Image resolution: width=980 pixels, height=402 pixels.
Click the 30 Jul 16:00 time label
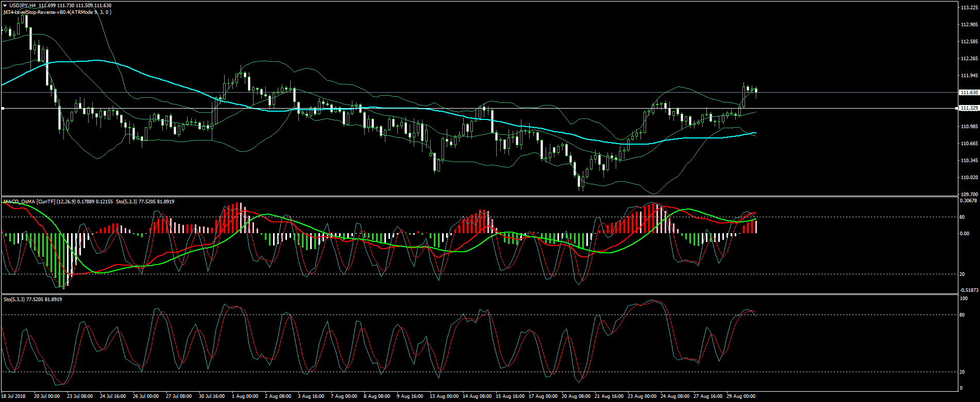[212, 396]
